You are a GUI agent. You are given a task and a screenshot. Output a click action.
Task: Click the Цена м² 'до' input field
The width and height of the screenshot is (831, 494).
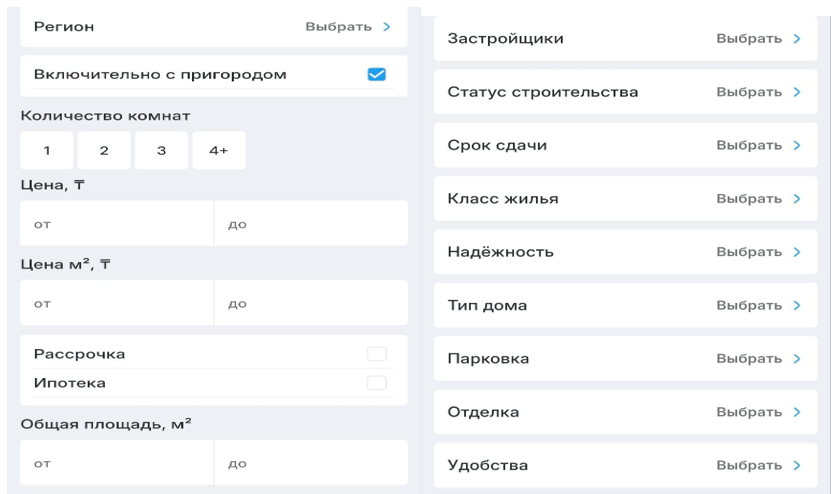[310, 303]
